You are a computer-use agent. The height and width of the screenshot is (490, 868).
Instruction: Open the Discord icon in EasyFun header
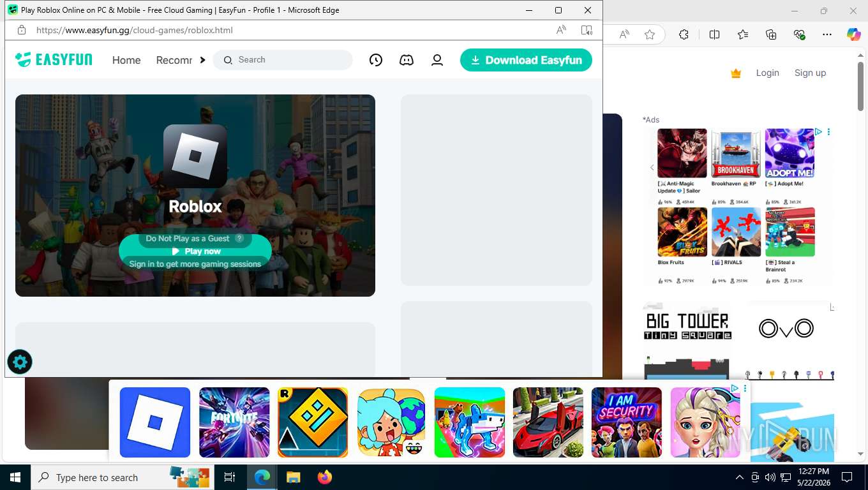(x=407, y=60)
